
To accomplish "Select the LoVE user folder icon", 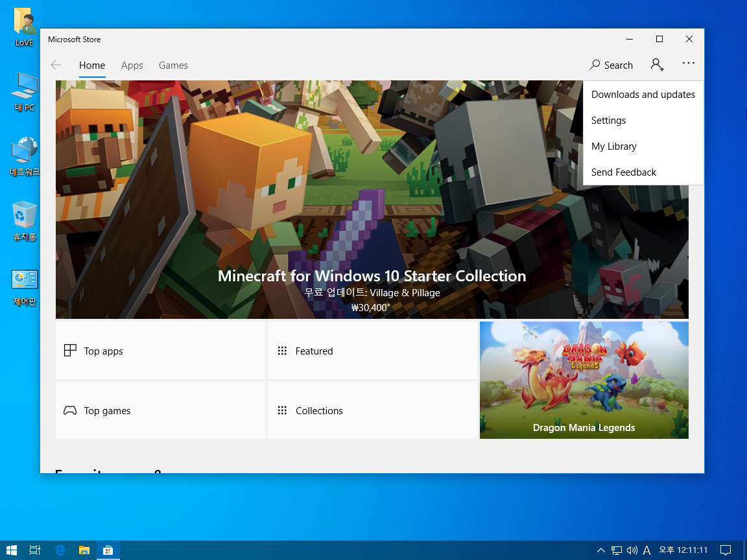I will (x=24, y=27).
